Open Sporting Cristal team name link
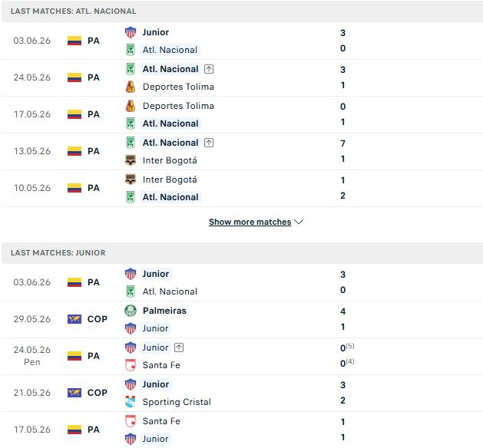 click(x=177, y=402)
